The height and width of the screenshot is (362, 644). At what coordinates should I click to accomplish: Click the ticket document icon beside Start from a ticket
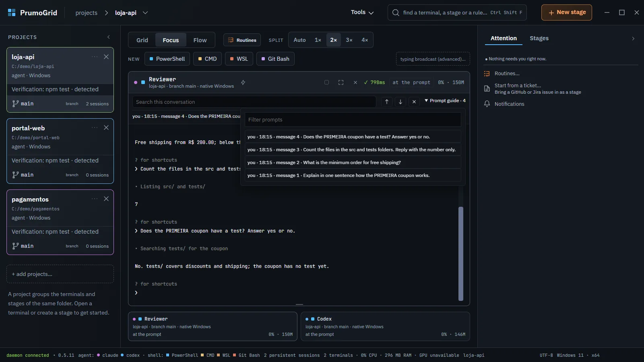click(487, 88)
